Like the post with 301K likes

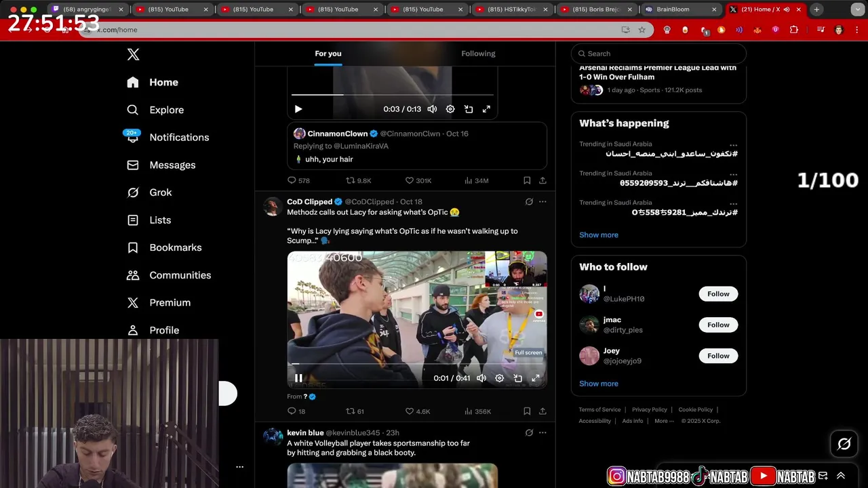[418, 180]
